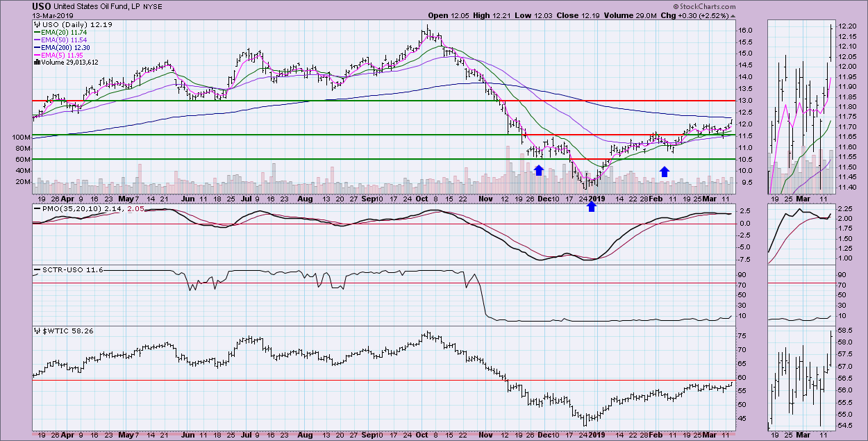Click the up triangle after Chg percentage

(x=734, y=16)
